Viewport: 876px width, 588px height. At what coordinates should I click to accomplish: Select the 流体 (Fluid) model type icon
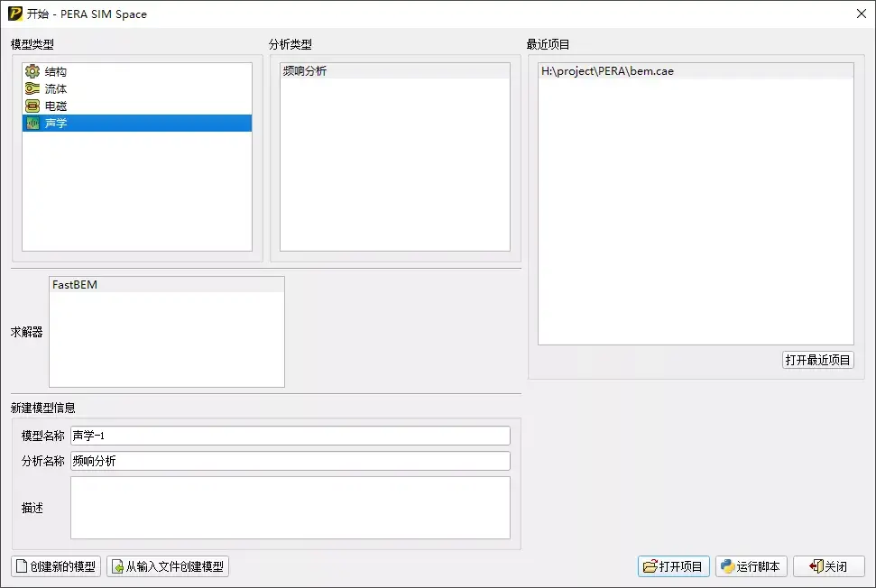pyautogui.click(x=32, y=88)
